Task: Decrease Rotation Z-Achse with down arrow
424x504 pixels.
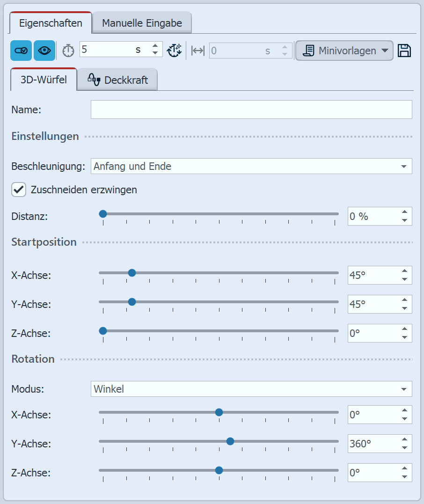Action: tap(404, 477)
